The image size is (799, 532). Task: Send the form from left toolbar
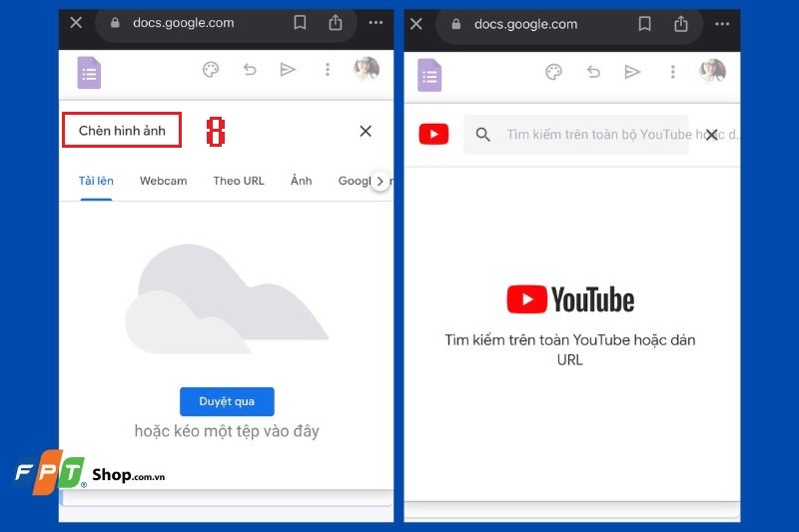288,69
